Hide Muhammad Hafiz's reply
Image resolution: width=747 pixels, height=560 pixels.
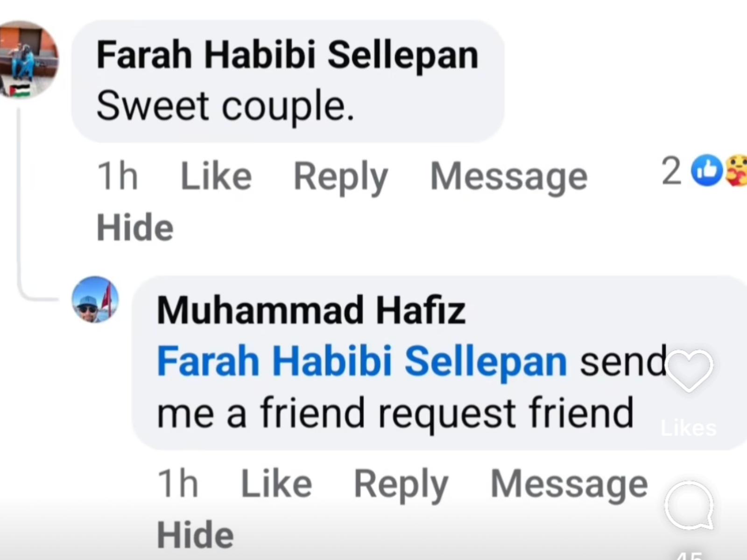tap(195, 534)
